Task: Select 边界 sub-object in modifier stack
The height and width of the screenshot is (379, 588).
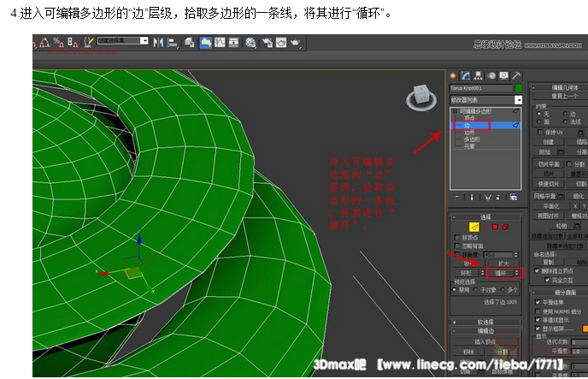Action: (x=469, y=133)
